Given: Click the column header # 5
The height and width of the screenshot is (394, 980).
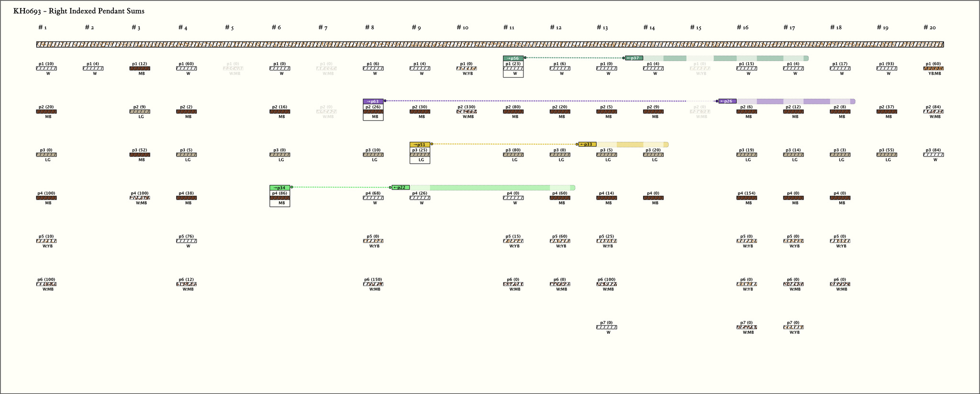Looking at the screenshot, I should 229,28.
